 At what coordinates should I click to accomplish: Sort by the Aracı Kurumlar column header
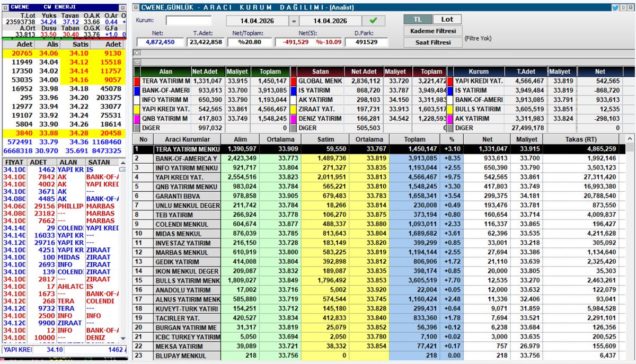point(187,139)
